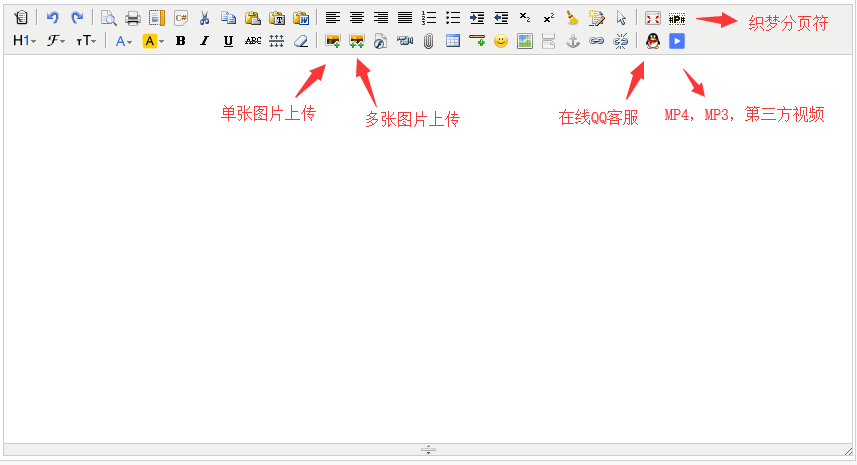857x465 pixels.
Task: Align text left
Action: click(x=333, y=18)
